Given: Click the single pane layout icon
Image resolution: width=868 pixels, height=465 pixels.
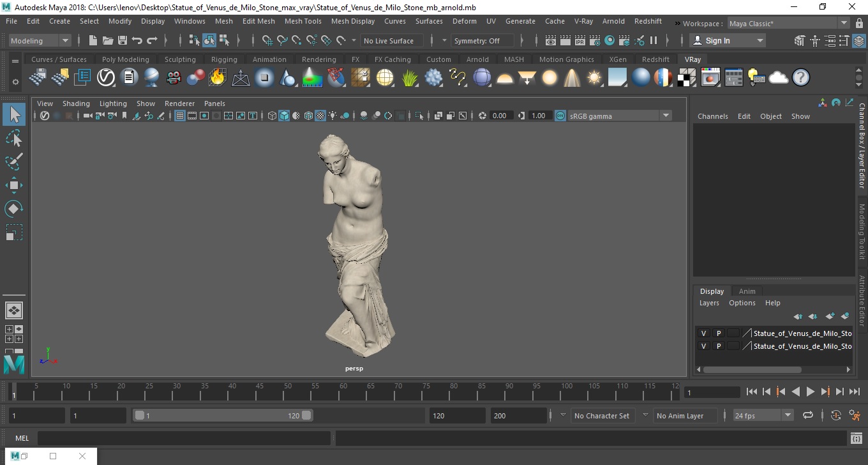Looking at the screenshot, I should coord(13,310).
